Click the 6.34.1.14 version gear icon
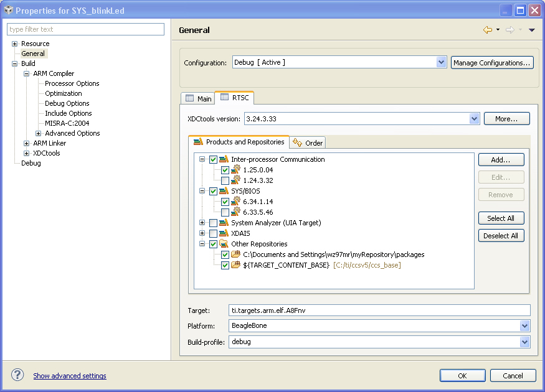This screenshot has width=545, height=392. [x=235, y=201]
